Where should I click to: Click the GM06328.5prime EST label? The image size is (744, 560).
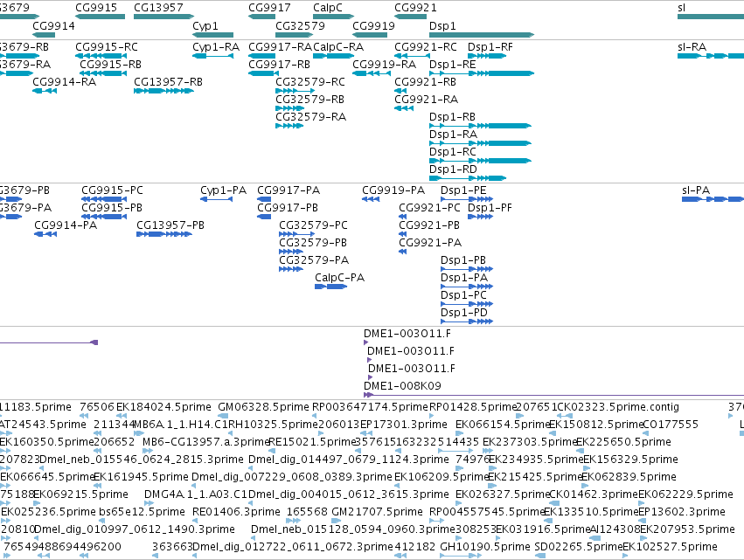pos(263,407)
